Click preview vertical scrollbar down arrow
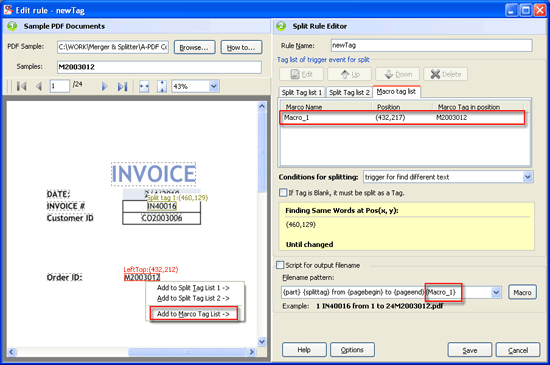Viewport: 550px width, 365px height. [262, 341]
